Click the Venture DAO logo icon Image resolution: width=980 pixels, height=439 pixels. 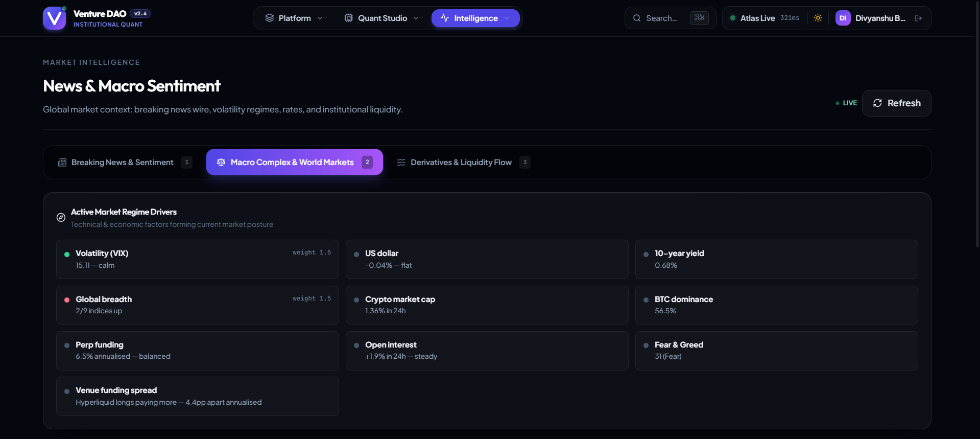coord(54,18)
